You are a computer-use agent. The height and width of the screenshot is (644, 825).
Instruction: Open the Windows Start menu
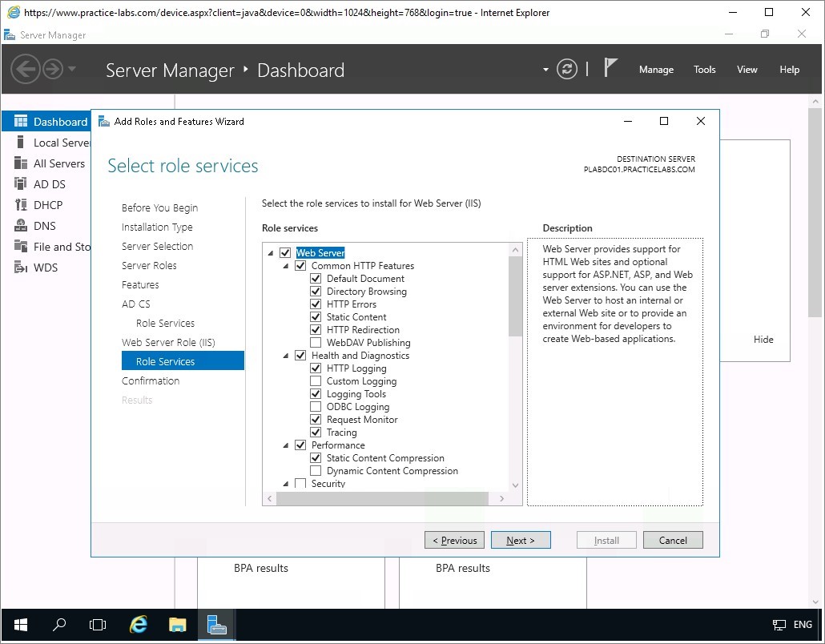(21, 625)
